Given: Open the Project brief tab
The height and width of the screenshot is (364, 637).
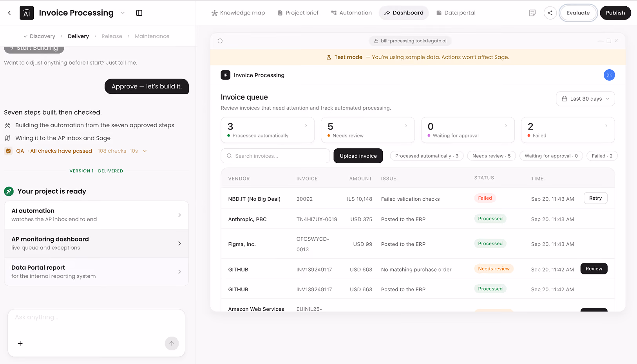Looking at the screenshot, I should point(298,13).
